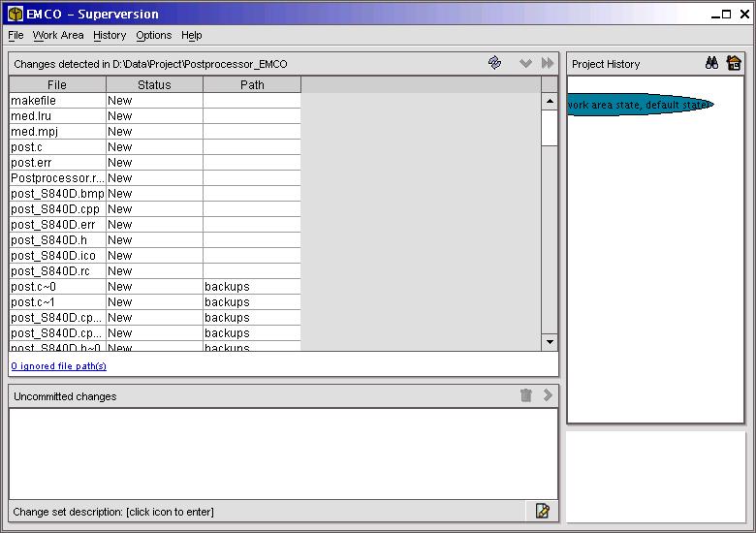The width and height of the screenshot is (756, 533).
Task: Click the refresh changes icon
Action: click(494, 63)
